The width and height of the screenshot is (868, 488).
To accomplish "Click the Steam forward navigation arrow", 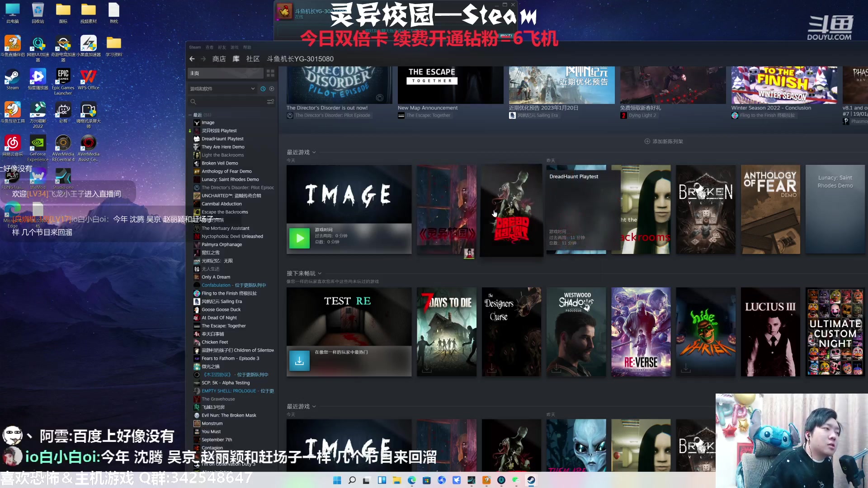I will tap(203, 59).
